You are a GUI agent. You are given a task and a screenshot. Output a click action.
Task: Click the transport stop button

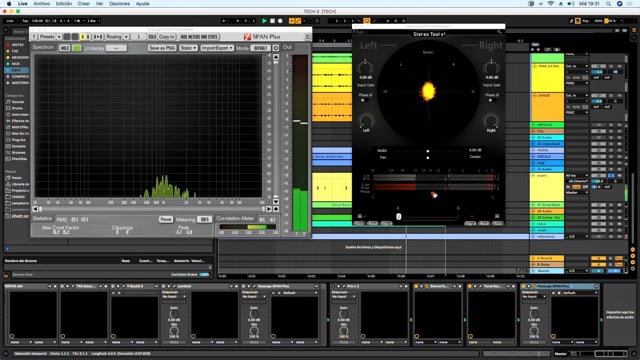[x=272, y=21]
